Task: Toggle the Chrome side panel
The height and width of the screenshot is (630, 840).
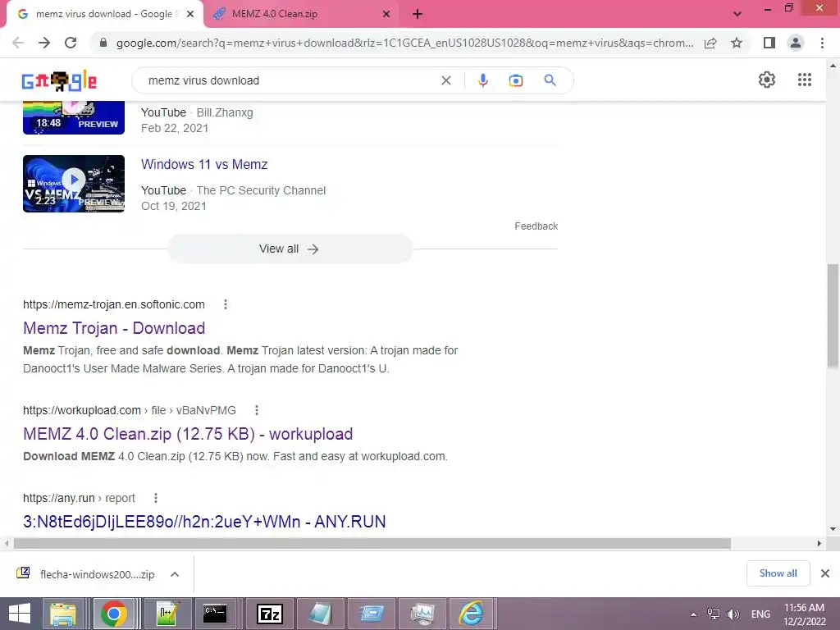Action: 769,43
